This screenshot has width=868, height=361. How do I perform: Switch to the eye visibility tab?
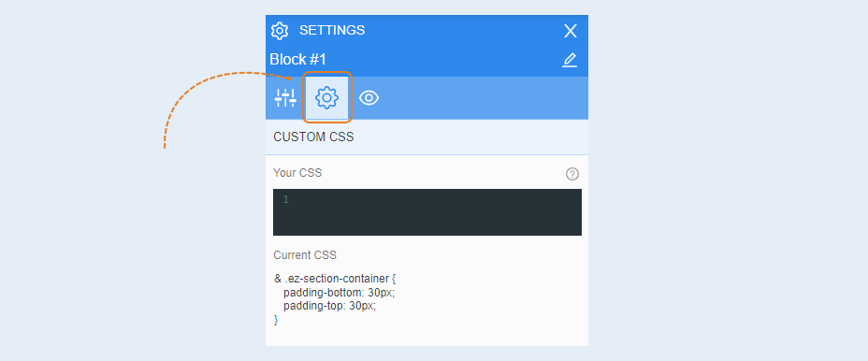pyautogui.click(x=369, y=98)
